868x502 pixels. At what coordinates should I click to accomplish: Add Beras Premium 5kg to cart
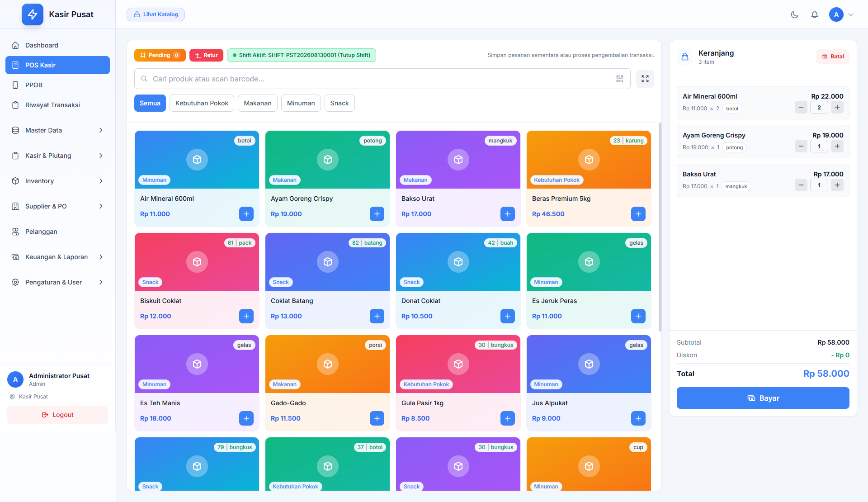click(638, 214)
